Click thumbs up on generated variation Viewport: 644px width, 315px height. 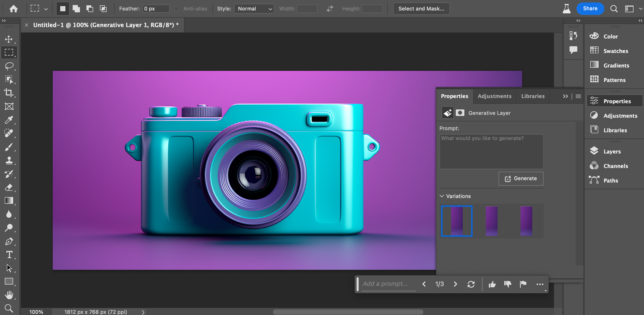click(492, 284)
